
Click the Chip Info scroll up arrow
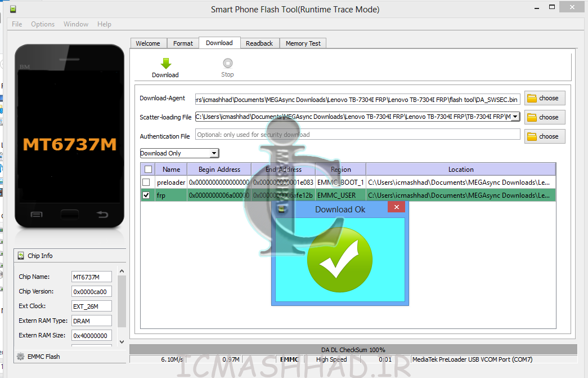click(122, 271)
